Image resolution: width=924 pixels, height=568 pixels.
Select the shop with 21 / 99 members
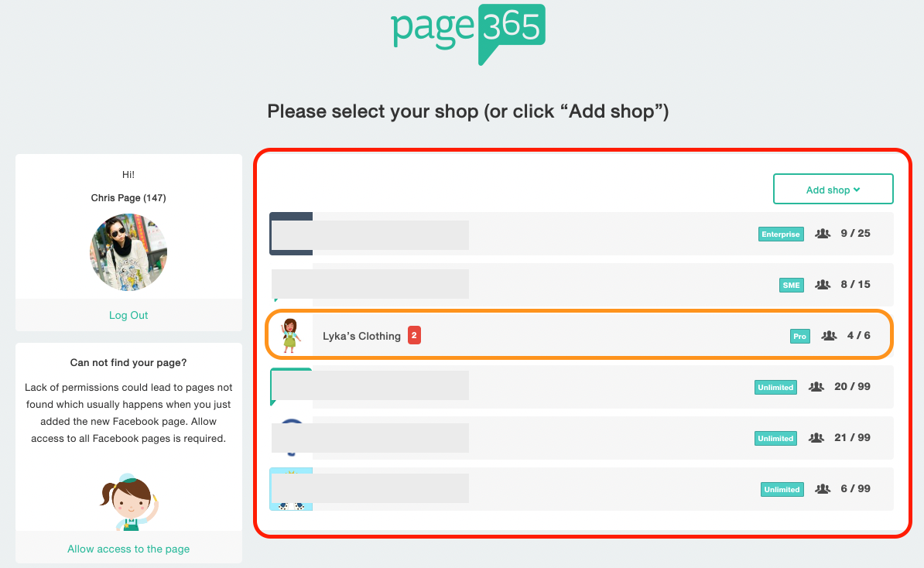pos(580,438)
